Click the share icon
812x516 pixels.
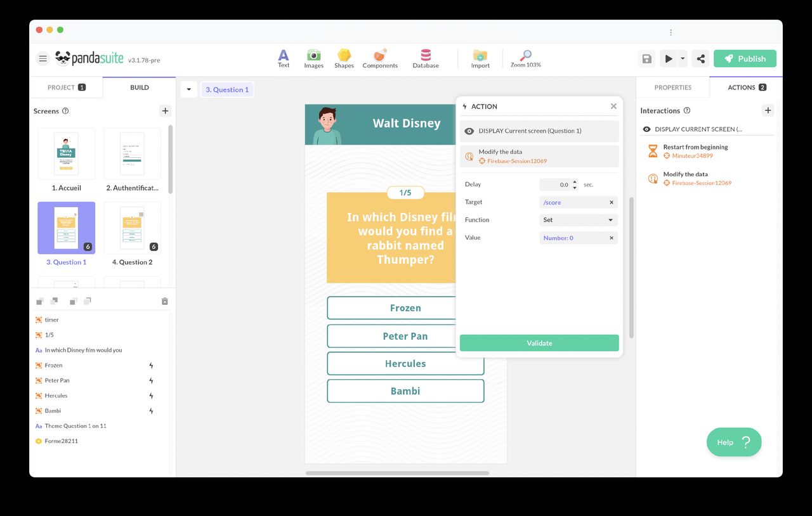pos(700,59)
